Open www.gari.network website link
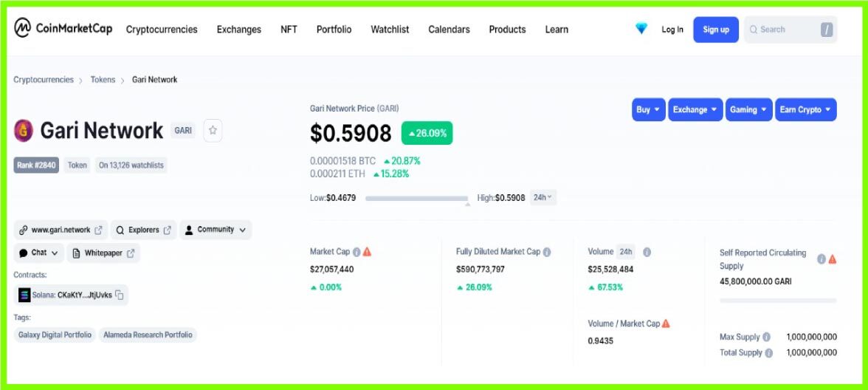Screen dimensions: 868x390 (61, 230)
